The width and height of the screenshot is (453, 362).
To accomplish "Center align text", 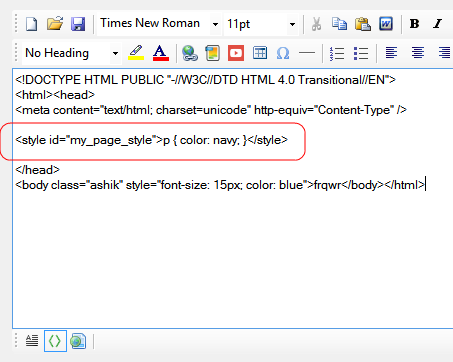I will coord(418,53).
